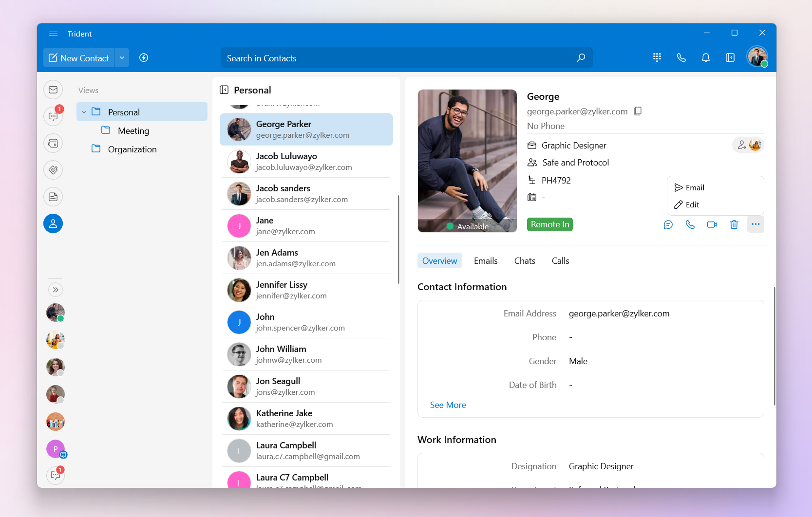Click the See More link
This screenshot has width=812, height=517.
[448, 405]
